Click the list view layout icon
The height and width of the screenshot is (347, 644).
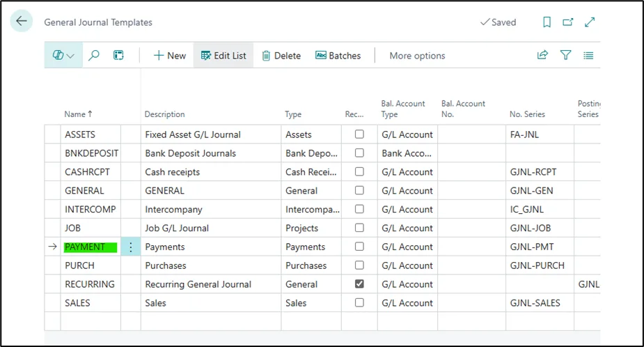[x=588, y=55]
